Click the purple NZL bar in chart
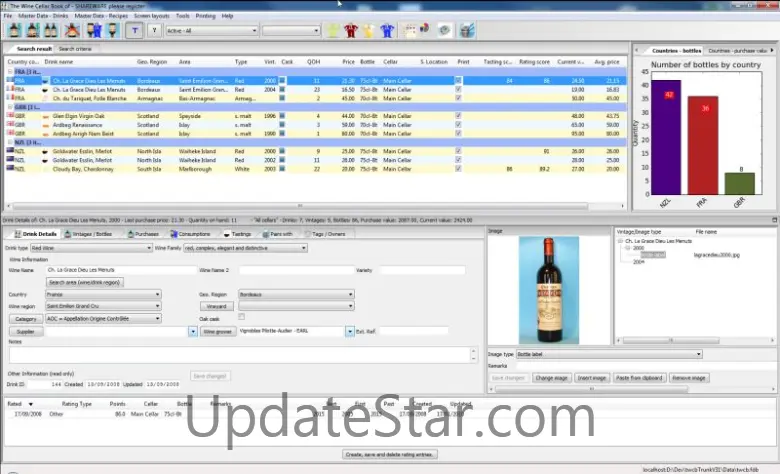The image size is (780, 474). 666,137
